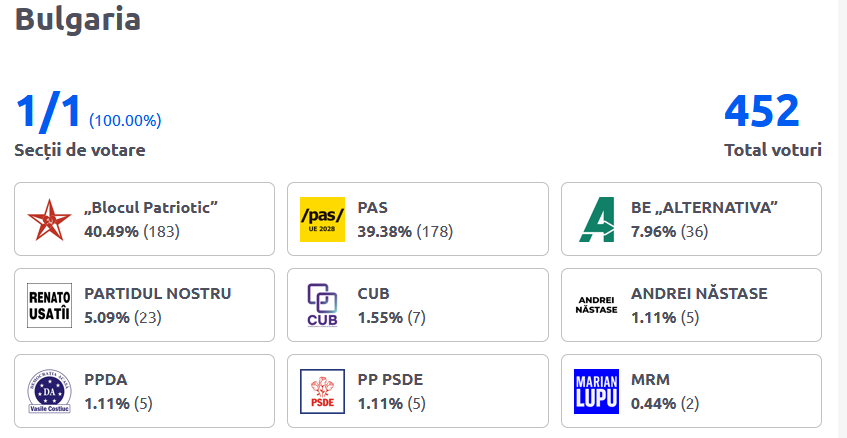This screenshot has height=438, width=847.
Task: Click the PP PSDE party label
Action: 390,380
